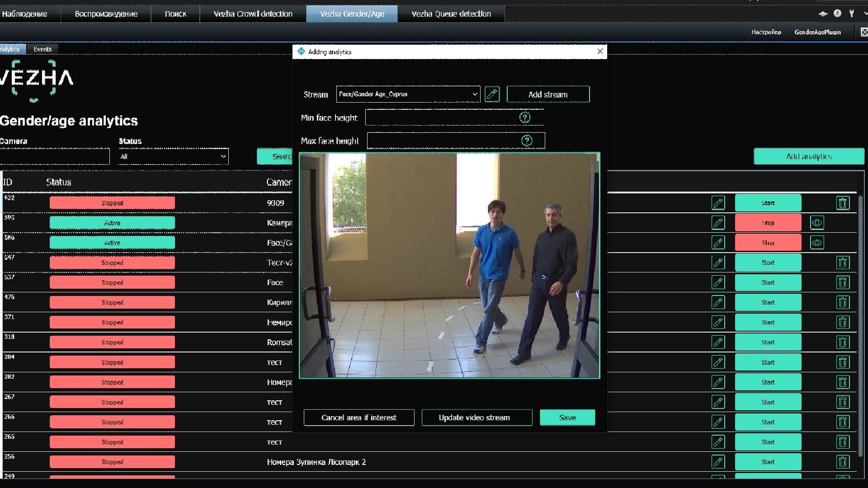Open Настройка in the top right
The height and width of the screenshot is (488, 868).
click(766, 32)
